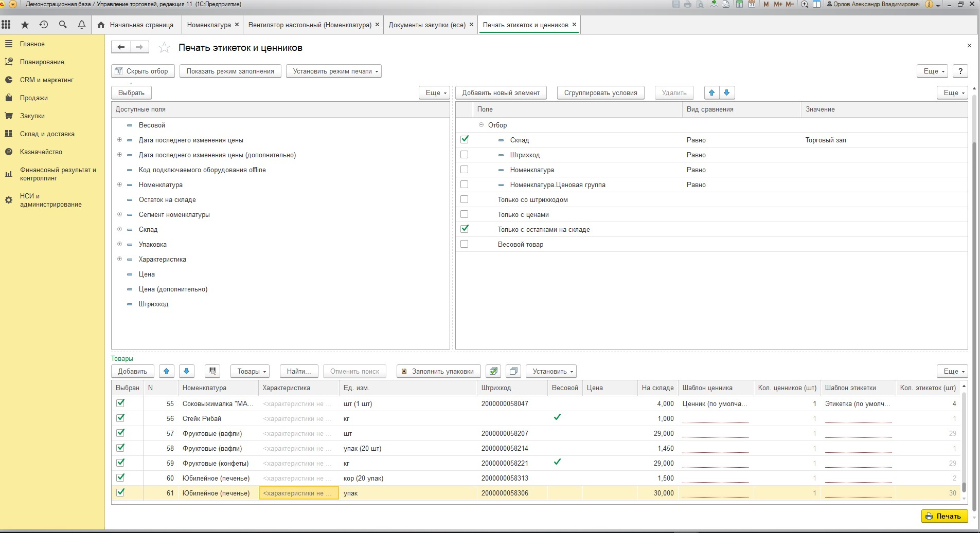Viewport: 980px width, 533px height.
Task: Click Заполнить упаковки button
Action: coord(439,371)
